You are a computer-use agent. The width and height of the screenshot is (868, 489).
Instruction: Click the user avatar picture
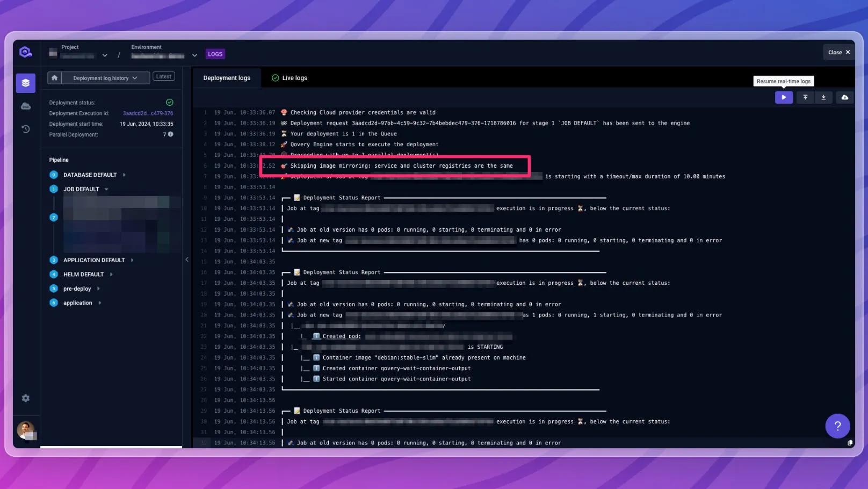26,430
